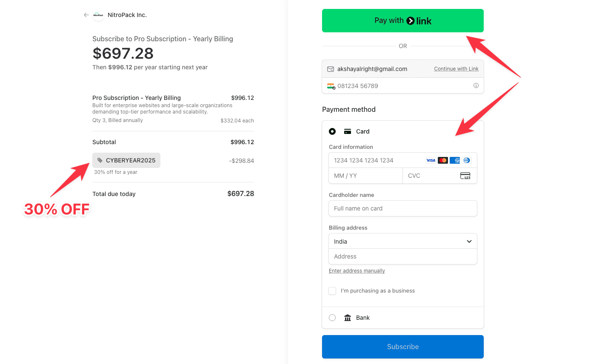Click the Enter address manually link
Screen dimensions: 602x364
coord(357,270)
